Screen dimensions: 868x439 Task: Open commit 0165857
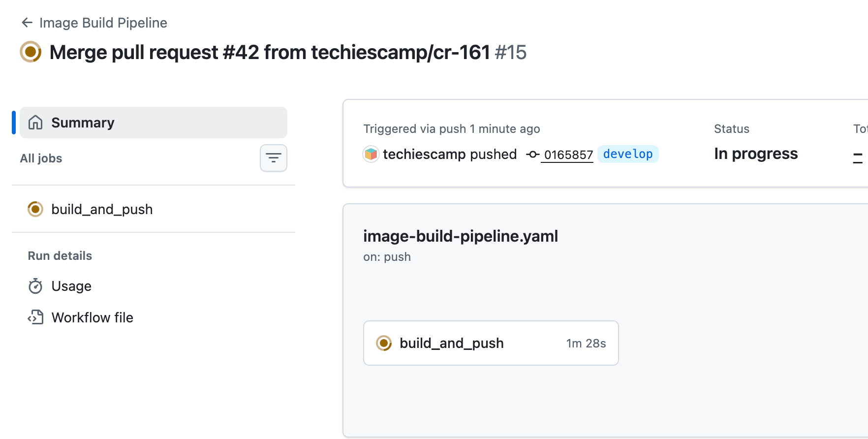(568, 154)
